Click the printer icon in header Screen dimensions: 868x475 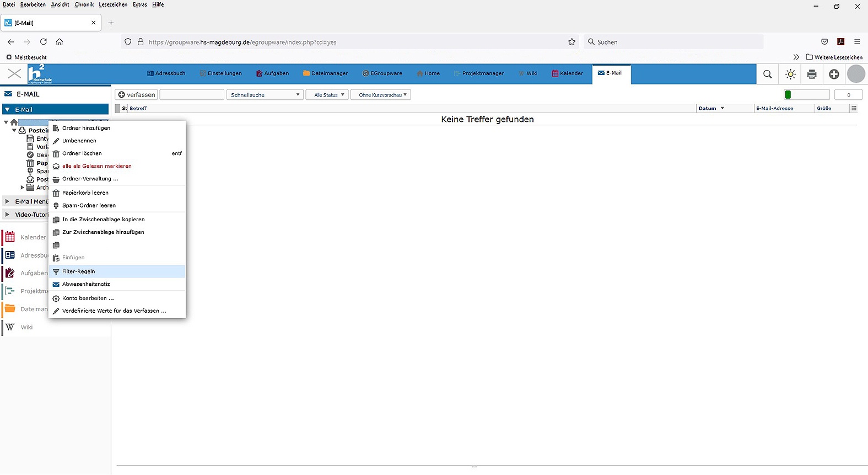click(812, 74)
